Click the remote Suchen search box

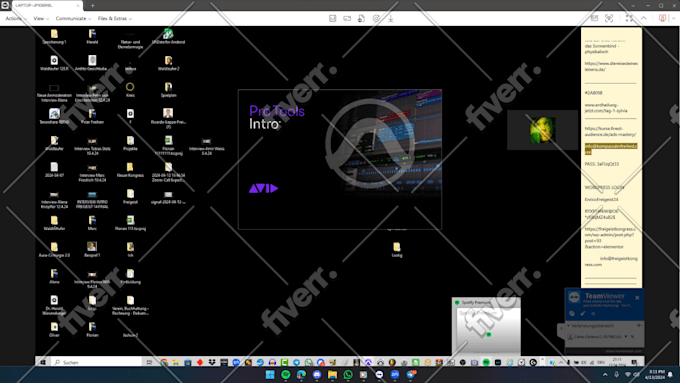pos(97,362)
